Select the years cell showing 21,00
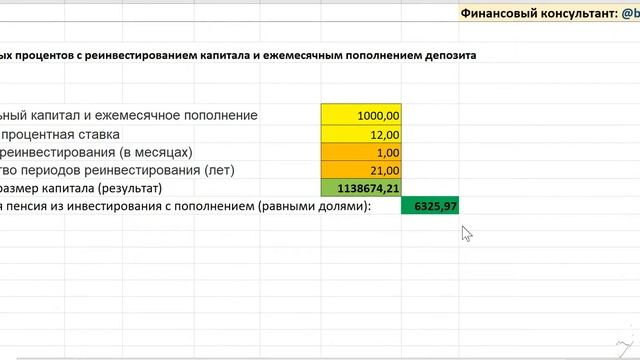This screenshot has height=360, width=640. 361,170
